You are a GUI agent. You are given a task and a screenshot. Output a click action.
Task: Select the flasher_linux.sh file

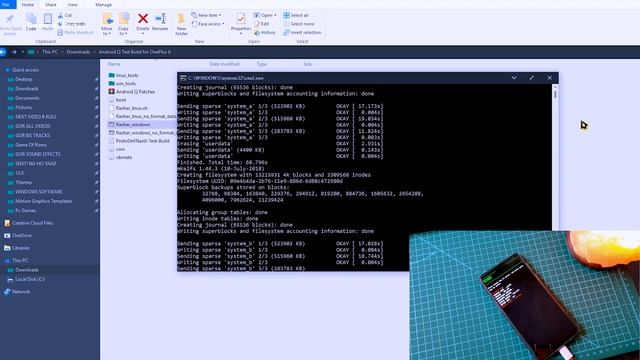(131, 108)
